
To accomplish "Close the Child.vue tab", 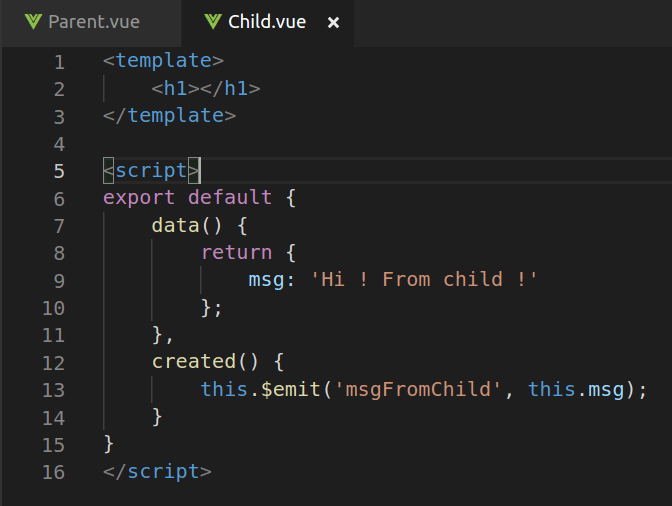I will 333,22.
